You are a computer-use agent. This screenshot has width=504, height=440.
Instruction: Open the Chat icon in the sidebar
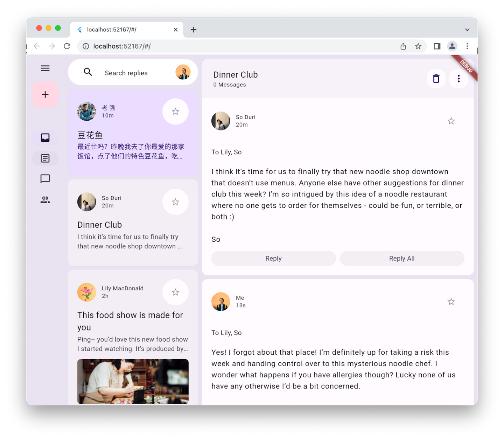point(45,179)
